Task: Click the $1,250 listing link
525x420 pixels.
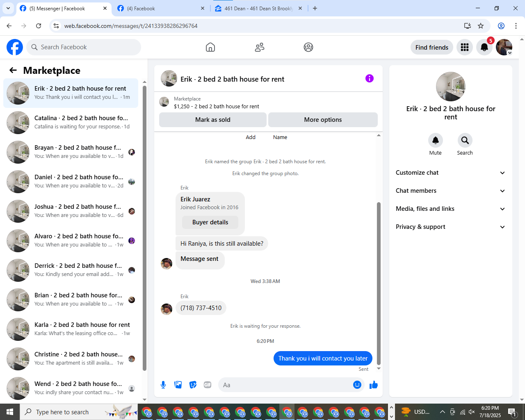Action: tap(216, 106)
